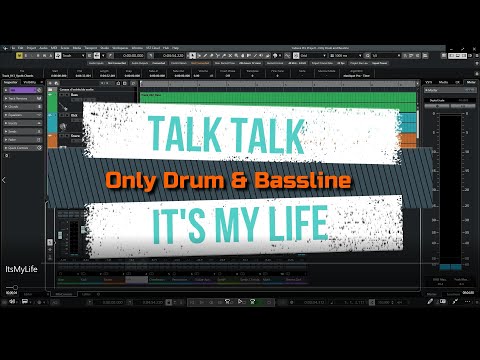Select the Split scissors tool

click(218, 55)
